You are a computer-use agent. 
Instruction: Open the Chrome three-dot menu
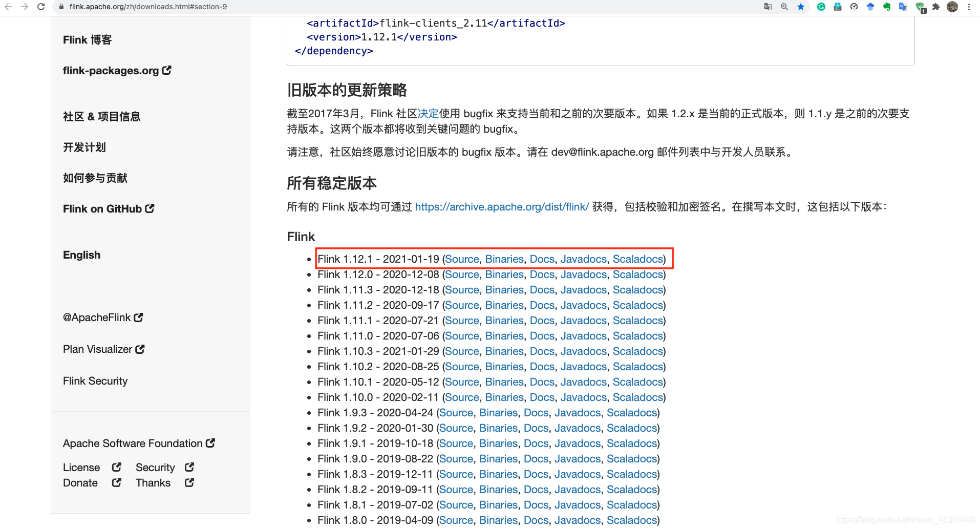pyautogui.click(x=969, y=7)
